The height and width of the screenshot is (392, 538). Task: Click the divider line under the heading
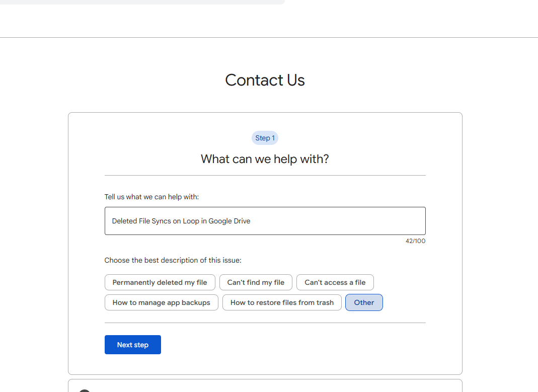point(265,176)
